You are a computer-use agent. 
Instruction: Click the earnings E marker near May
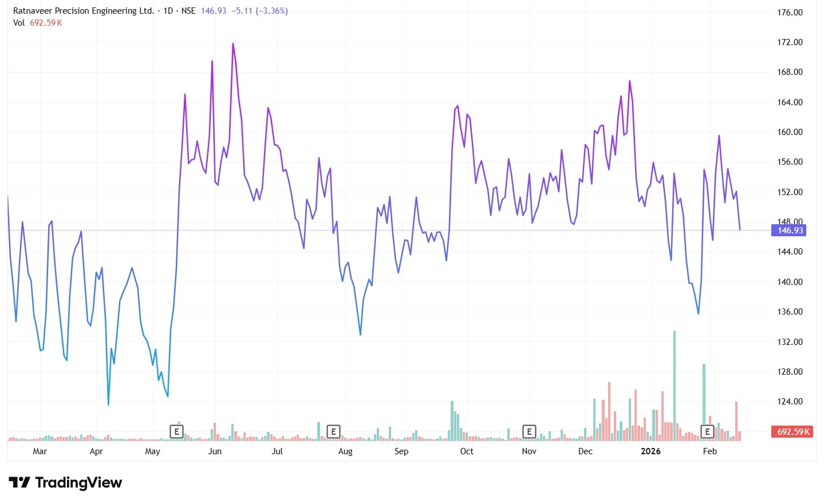pos(177,431)
